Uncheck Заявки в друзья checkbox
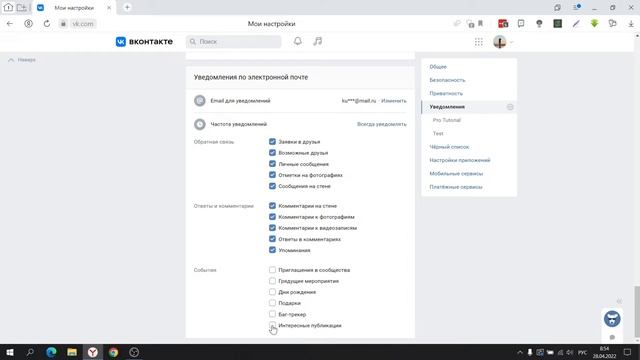This screenshot has height=360, width=640. pos(272,142)
